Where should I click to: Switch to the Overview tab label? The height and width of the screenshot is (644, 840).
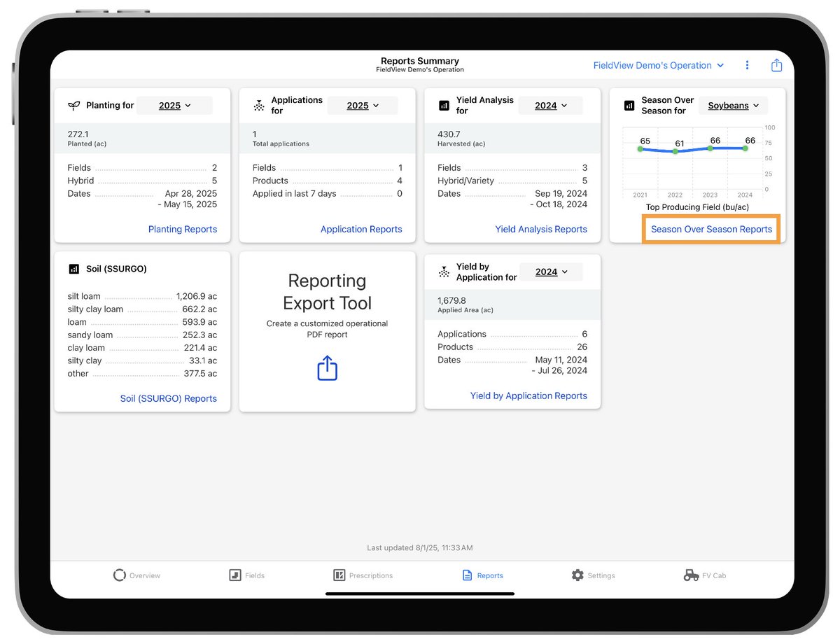145,576
